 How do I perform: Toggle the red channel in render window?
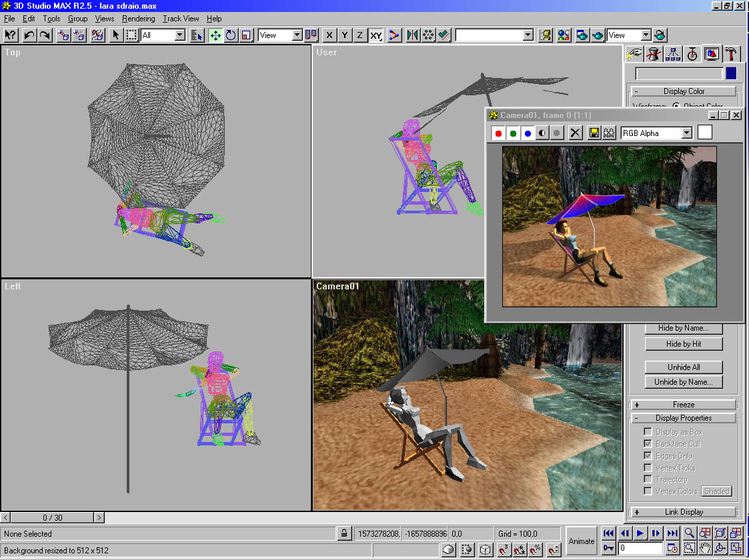click(499, 133)
